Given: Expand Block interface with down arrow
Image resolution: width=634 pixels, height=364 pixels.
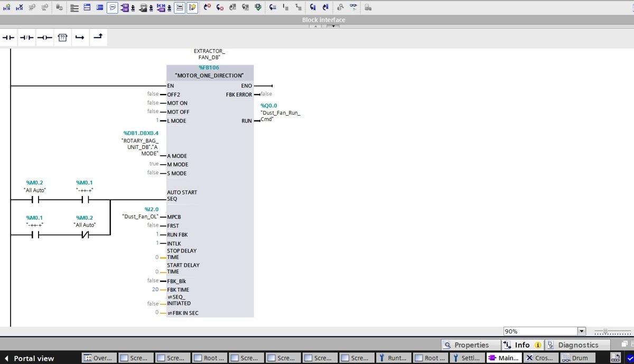Looking at the screenshot, I should click(x=332, y=26).
